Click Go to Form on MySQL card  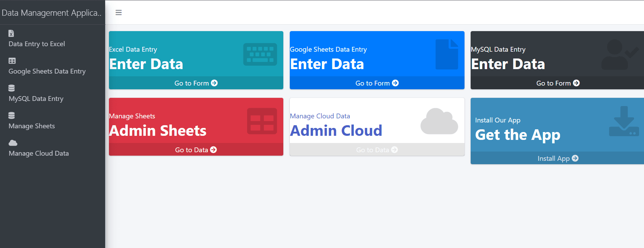tap(558, 83)
